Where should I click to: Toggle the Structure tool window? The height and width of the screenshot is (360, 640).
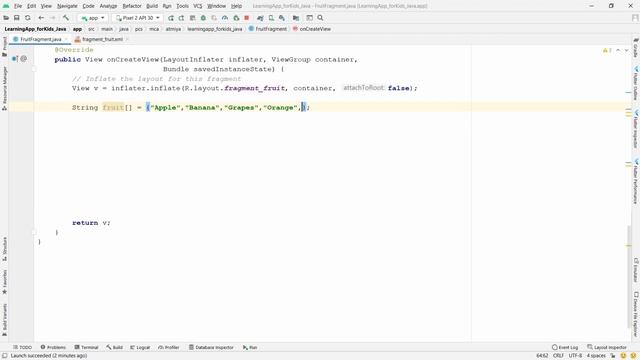[x=4, y=249]
